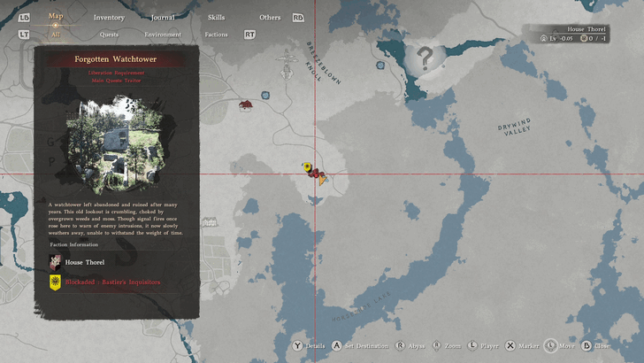Click the Abyss control prompt
The width and height of the screenshot is (644, 363).
(x=410, y=345)
